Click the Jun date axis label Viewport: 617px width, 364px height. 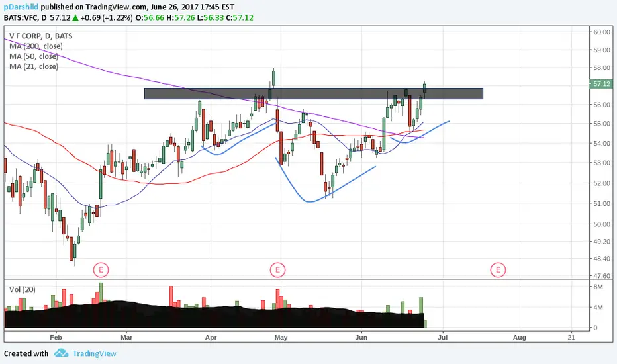361,338
